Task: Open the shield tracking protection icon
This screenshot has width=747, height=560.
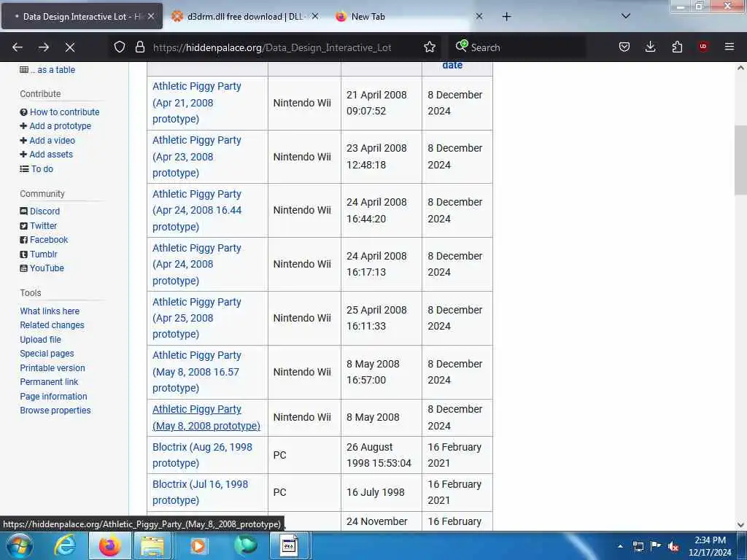Action: tap(120, 47)
